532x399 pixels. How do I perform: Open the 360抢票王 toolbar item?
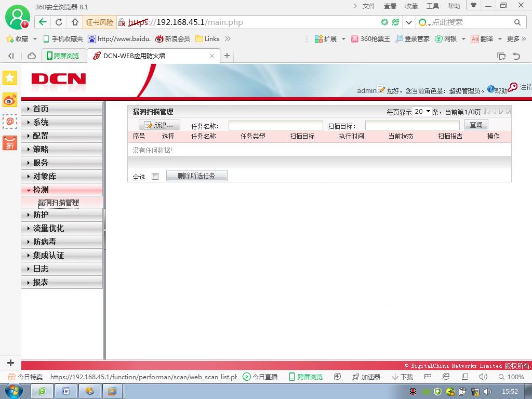click(370, 38)
